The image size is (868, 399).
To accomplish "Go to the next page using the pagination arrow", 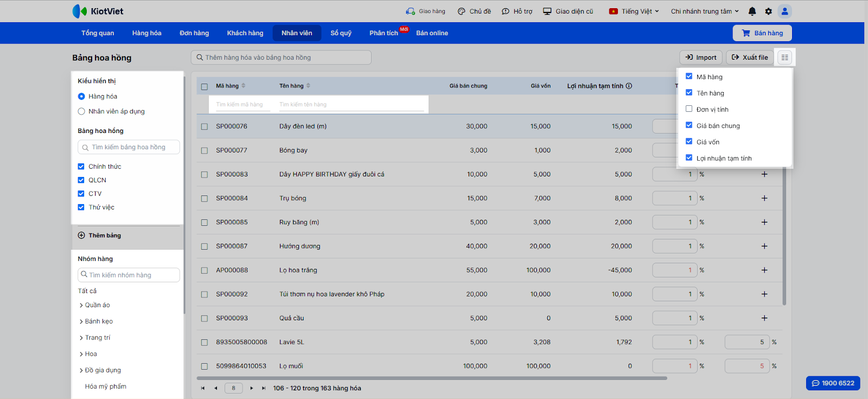I will [252, 388].
